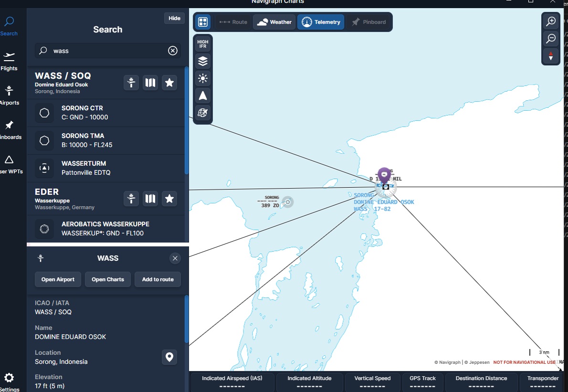Select the AEROBATICS WASSERKUPPE airspace result
The width and height of the screenshot is (568, 392).
(x=106, y=229)
